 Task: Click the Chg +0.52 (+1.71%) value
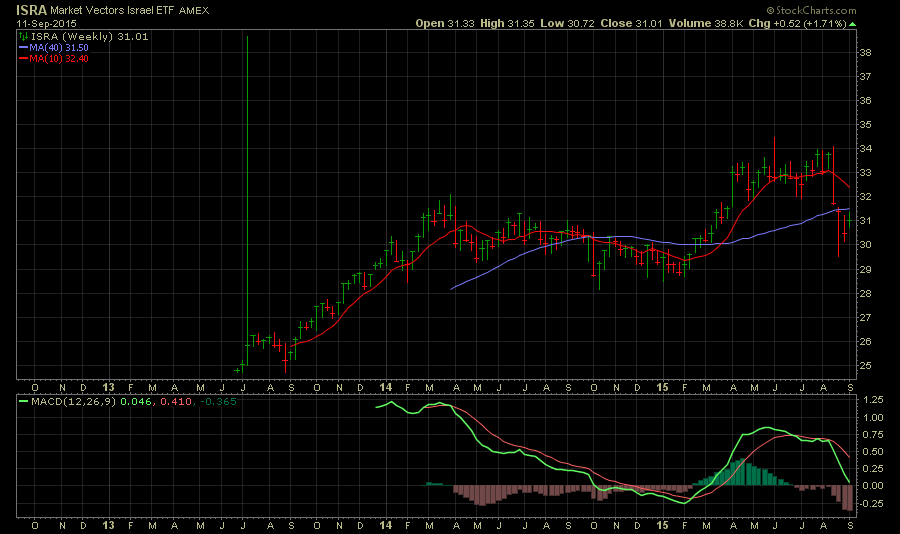pyautogui.click(x=797, y=24)
